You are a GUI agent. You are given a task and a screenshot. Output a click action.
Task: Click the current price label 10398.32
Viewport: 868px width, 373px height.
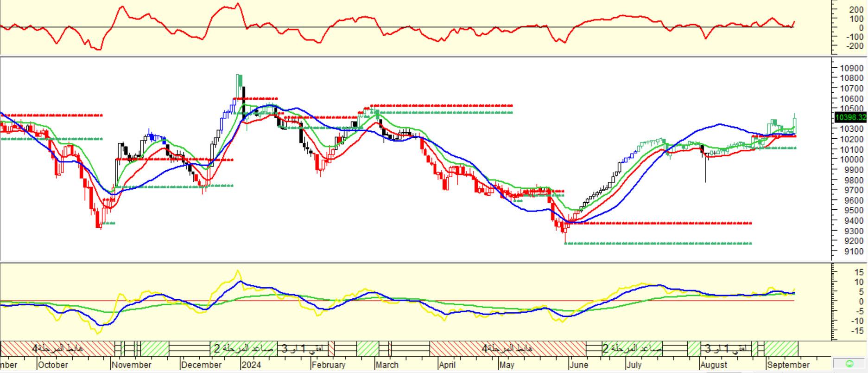point(850,117)
